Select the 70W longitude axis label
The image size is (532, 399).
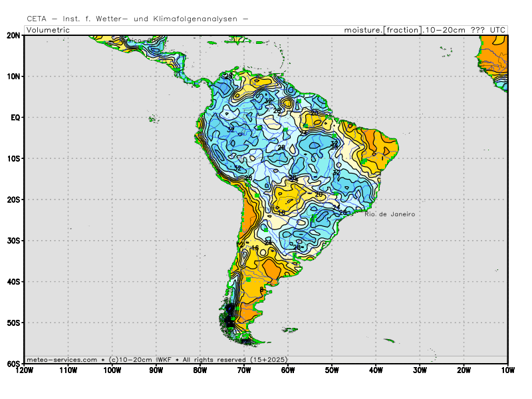click(244, 370)
